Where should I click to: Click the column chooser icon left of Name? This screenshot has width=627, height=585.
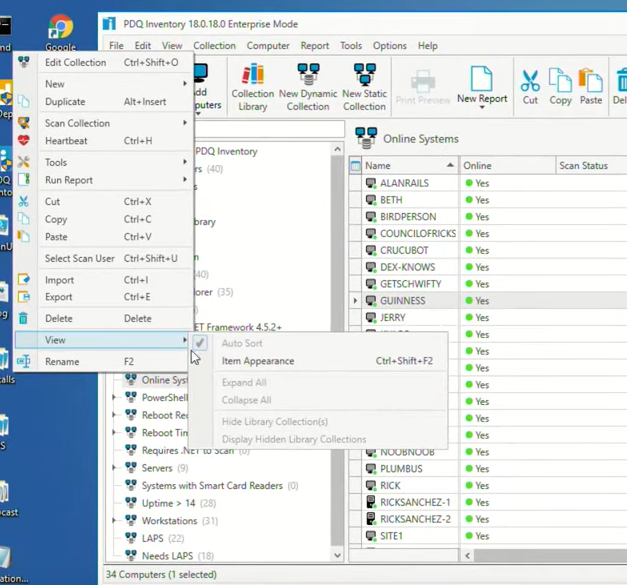click(355, 166)
